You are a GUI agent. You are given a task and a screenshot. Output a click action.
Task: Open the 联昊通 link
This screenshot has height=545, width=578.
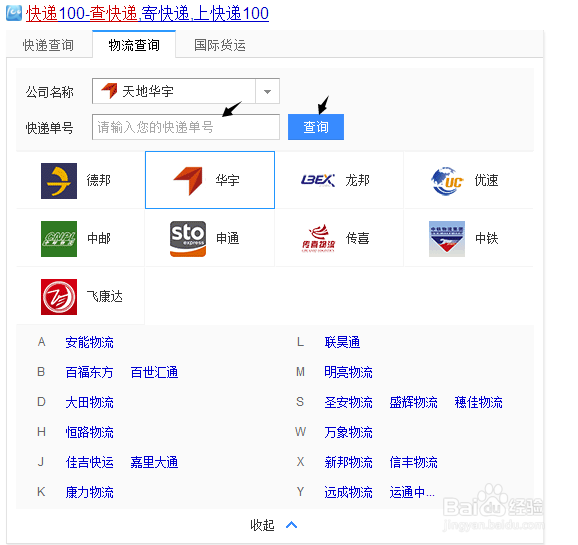pyautogui.click(x=342, y=342)
